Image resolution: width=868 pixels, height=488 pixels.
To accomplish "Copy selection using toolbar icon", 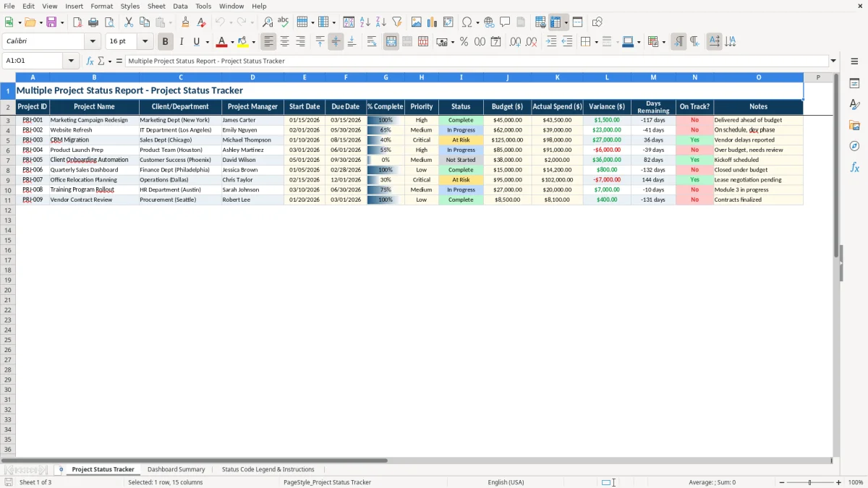I will tap(144, 22).
